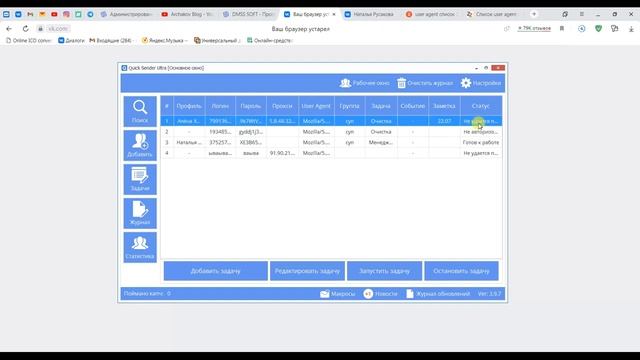Click the 'Не авторизо...' status cell
Viewport: 640px width, 360px height.
pyautogui.click(x=481, y=132)
